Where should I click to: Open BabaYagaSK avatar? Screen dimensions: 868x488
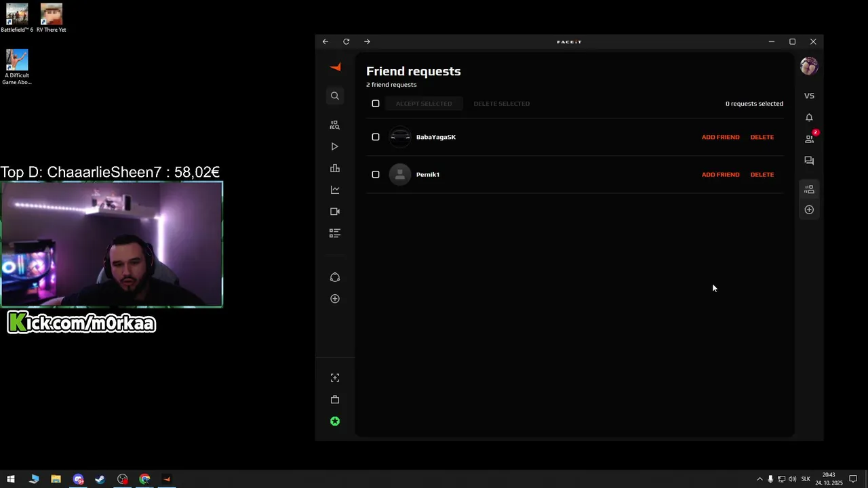pos(400,137)
